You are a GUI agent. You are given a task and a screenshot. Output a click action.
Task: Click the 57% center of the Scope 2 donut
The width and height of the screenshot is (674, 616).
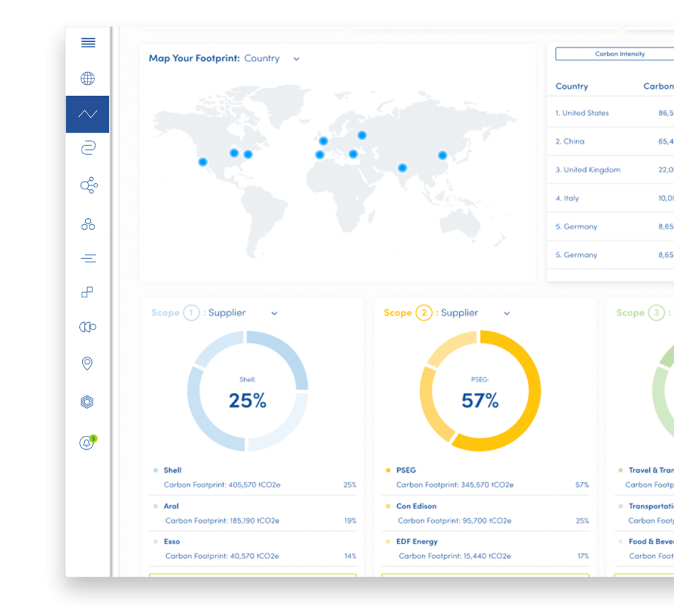(x=480, y=400)
